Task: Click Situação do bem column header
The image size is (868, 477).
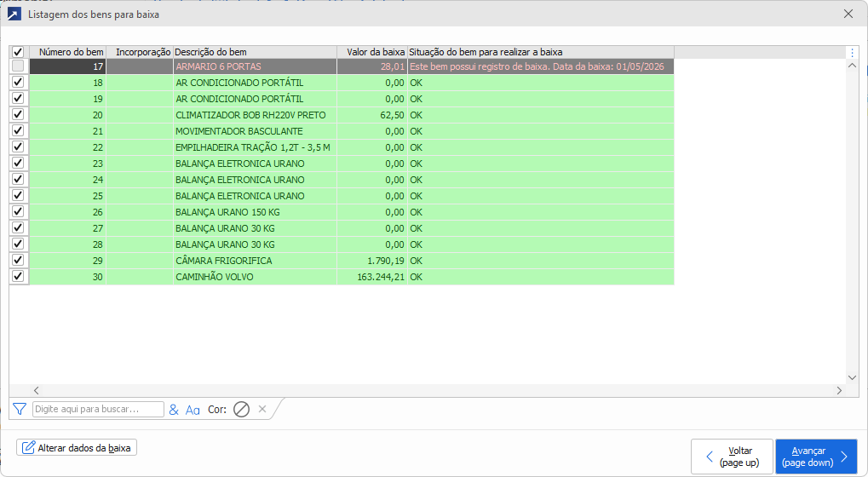Action: point(541,52)
